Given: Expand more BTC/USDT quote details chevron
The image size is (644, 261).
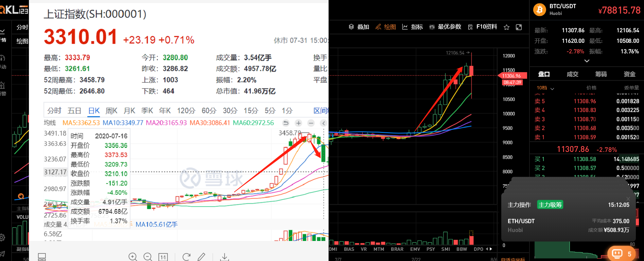Looking at the screenshot, I should click(587, 61).
